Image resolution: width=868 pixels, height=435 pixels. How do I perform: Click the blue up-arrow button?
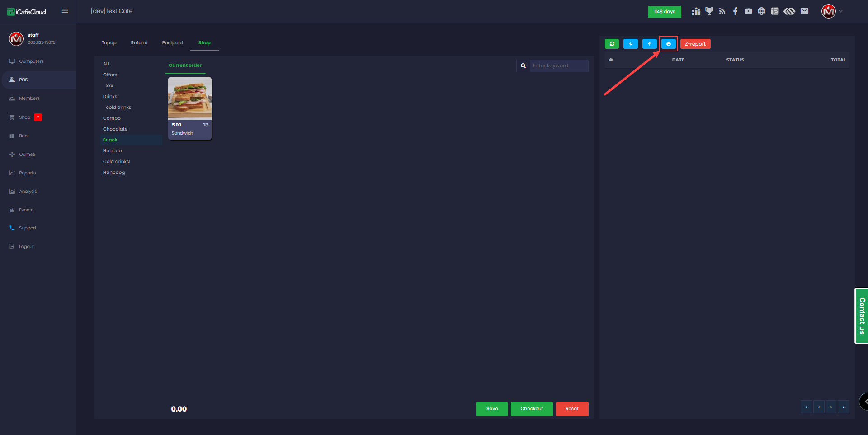point(650,44)
